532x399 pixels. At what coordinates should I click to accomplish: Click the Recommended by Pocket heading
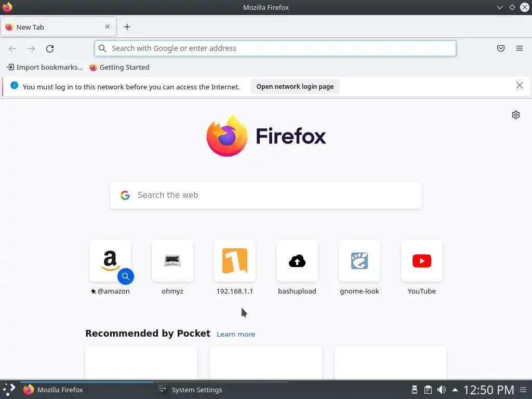[148, 334]
